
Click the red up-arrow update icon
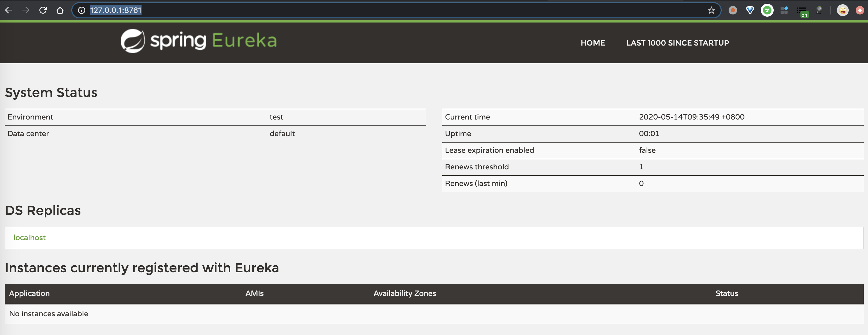[860, 10]
